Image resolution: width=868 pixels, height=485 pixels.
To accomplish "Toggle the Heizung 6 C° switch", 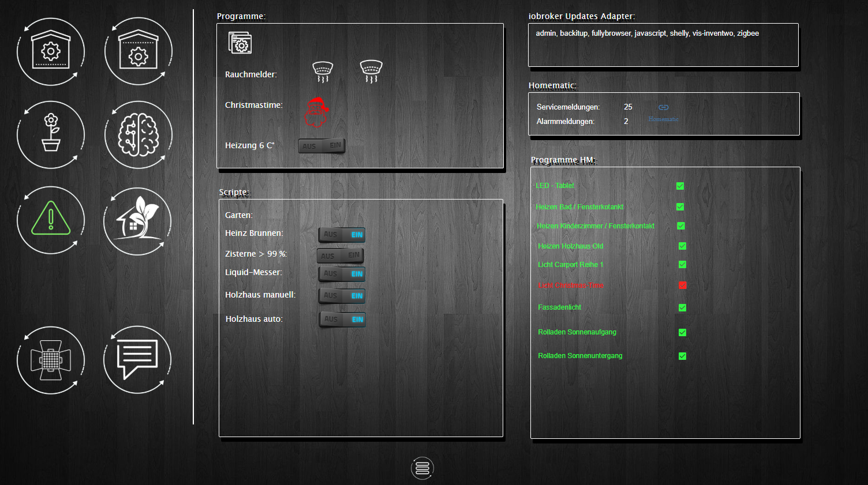I will pyautogui.click(x=321, y=146).
